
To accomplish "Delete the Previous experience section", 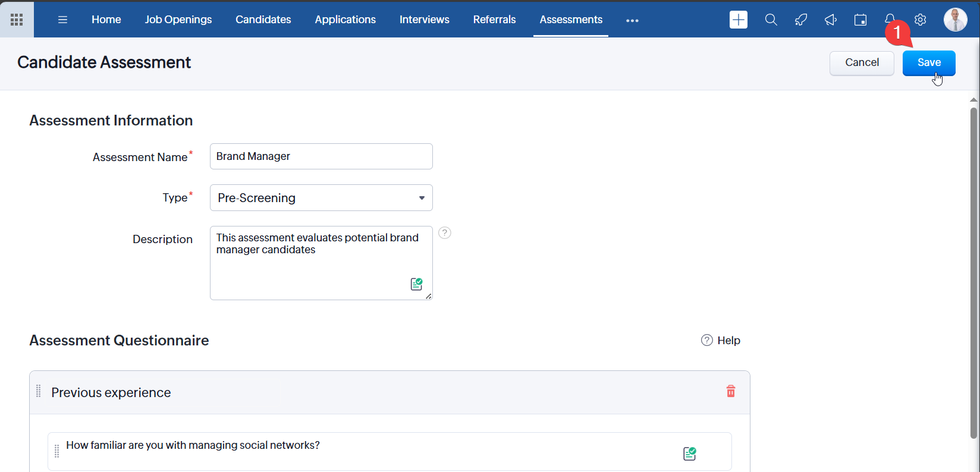I will [x=731, y=391].
